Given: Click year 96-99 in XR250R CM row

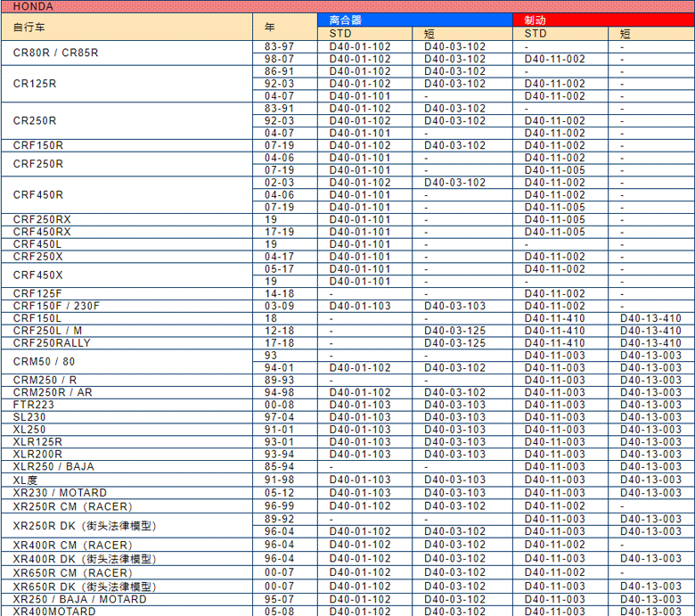Looking at the screenshot, I should [279, 506].
